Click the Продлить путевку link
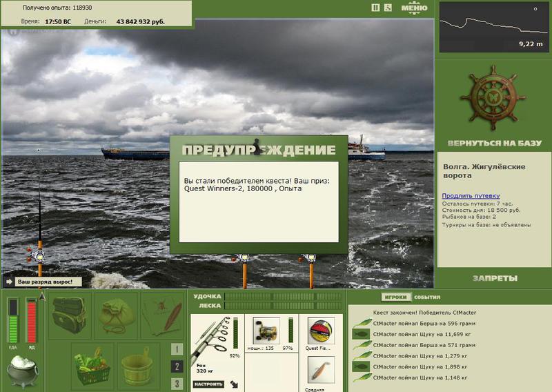552x392 pixels. pos(471,196)
